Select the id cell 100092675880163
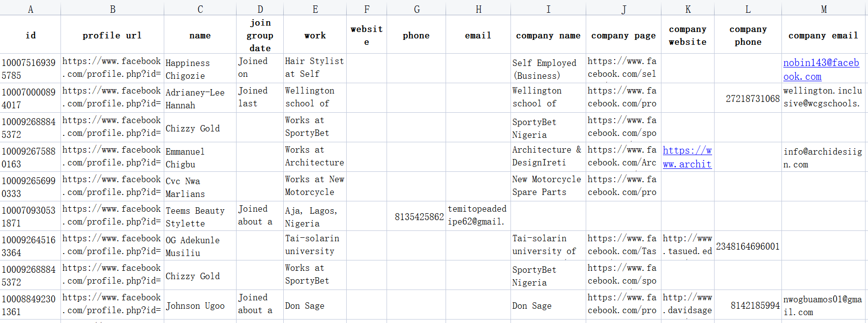868x323 pixels. (30, 157)
